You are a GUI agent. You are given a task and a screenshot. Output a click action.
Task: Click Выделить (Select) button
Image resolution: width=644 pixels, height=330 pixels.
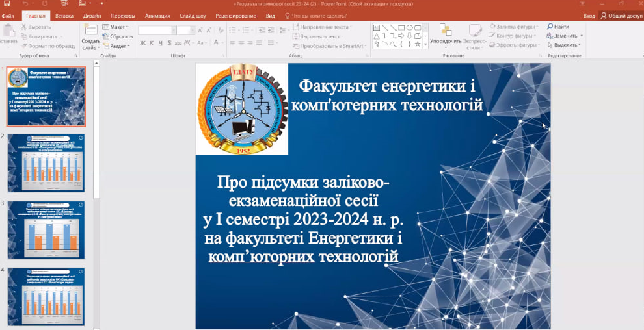click(x=564, y=45)
